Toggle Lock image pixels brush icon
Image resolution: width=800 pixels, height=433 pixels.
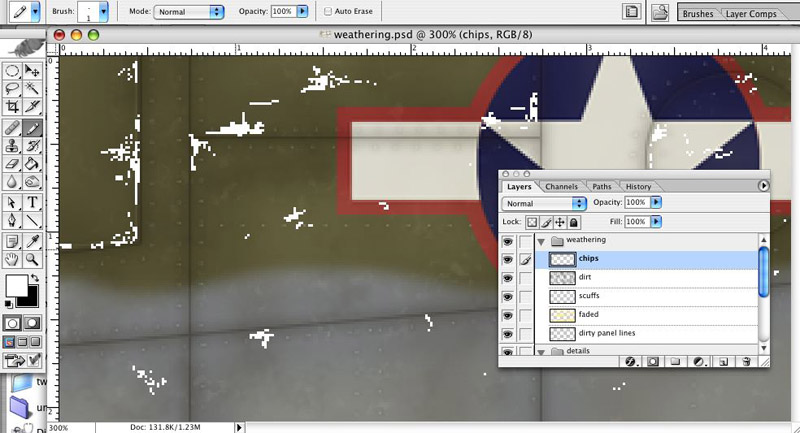point(546,222)
